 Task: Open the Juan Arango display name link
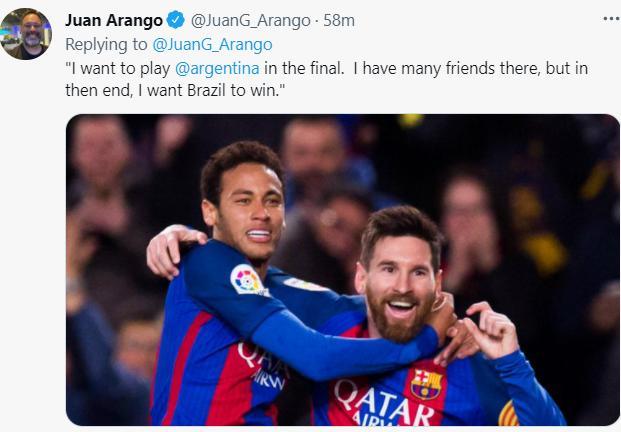tap(113, 21)
